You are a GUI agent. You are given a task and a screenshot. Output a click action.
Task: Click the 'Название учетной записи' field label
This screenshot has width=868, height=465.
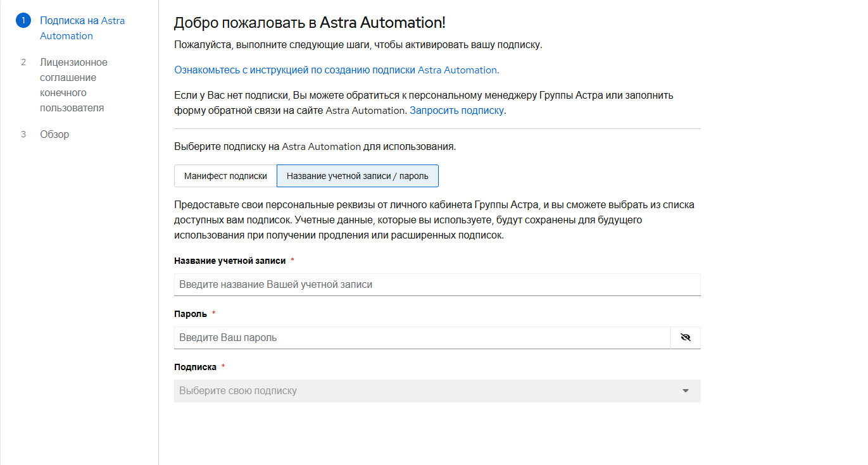click(230, 261)
